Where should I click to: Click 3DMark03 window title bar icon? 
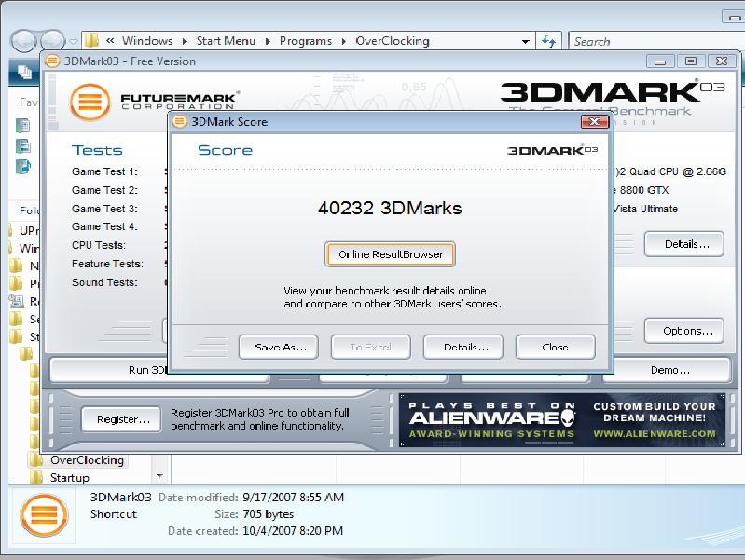pos(52,61)
